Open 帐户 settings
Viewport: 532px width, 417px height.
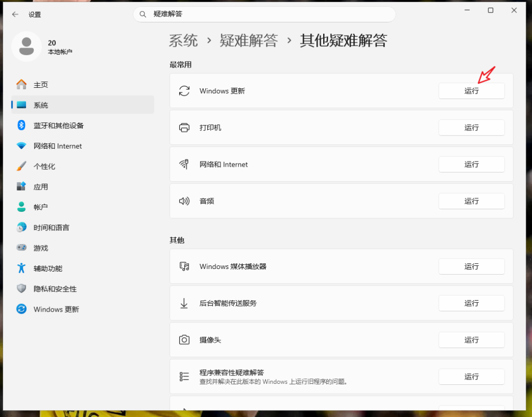point(83,207)
